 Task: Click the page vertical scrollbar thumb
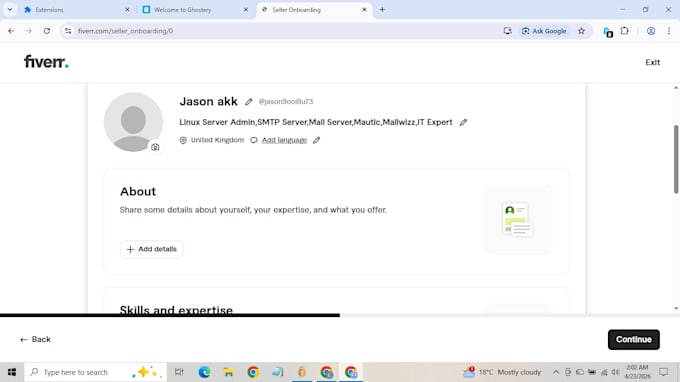[x=676, y=159]
